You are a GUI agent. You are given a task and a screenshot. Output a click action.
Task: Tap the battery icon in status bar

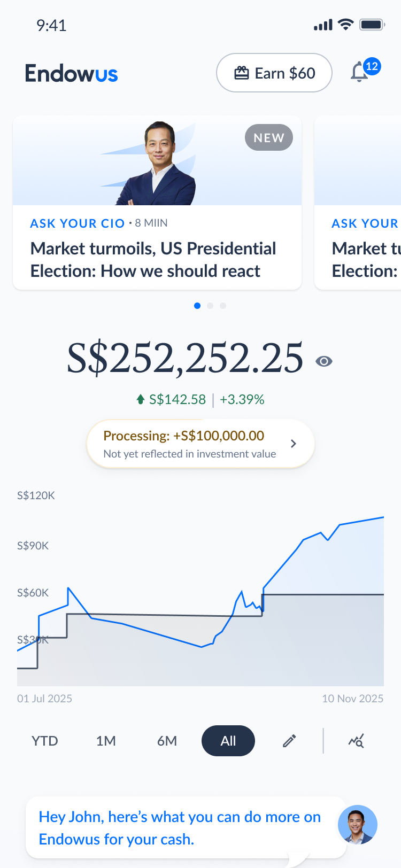[372, 25]
